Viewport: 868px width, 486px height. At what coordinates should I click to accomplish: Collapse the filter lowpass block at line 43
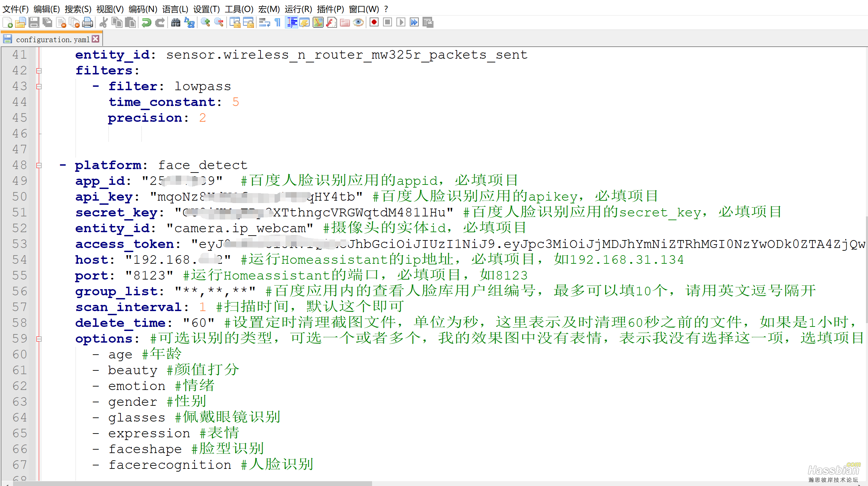pyautogui.click(x=39, y=86)
